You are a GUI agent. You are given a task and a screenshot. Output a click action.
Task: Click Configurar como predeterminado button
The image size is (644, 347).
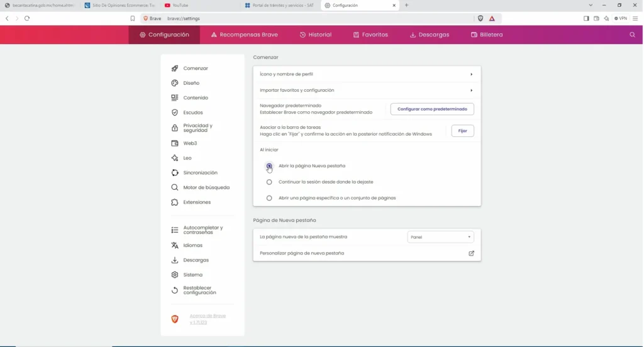pos(432,109)
